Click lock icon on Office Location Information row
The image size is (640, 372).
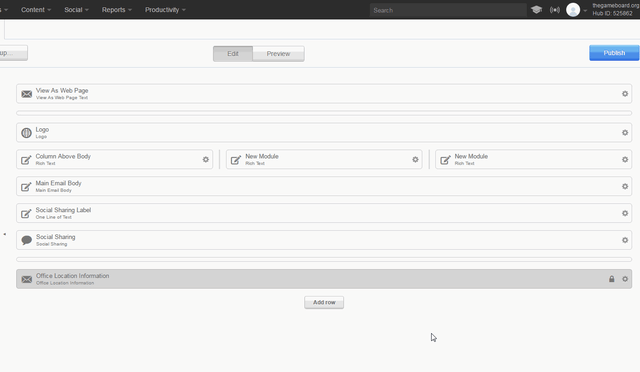tap(611, 279)
